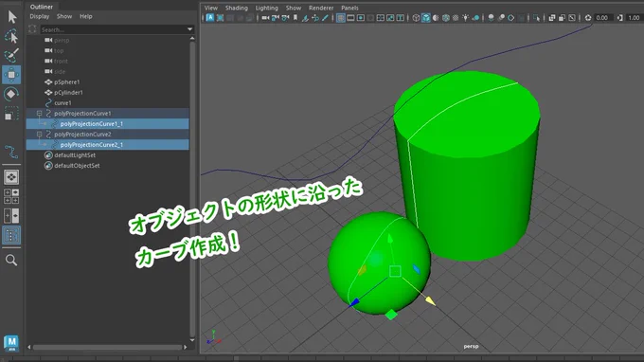644x362 pixels.
Task: Open Outliner Help menu
Action: pyautogui.click(x=86, y=16)
